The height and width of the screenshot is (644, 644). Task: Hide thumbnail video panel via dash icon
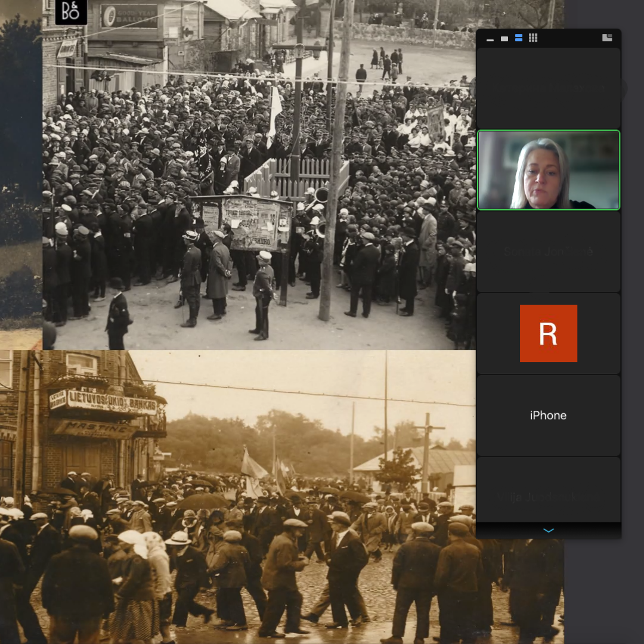[x=490, y=39]
